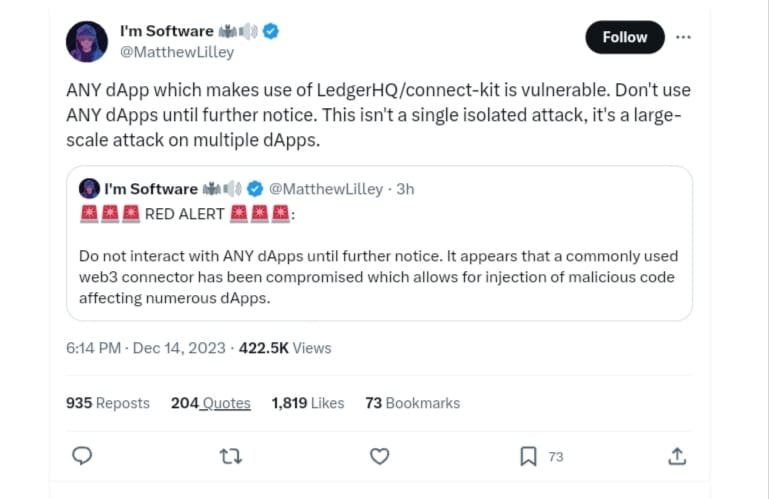Image resolution: width=769 pixels, height=499 pixels.
Task: Click the reply speech bubble icon
Action: pyautogui.click(x=84, y=456)
